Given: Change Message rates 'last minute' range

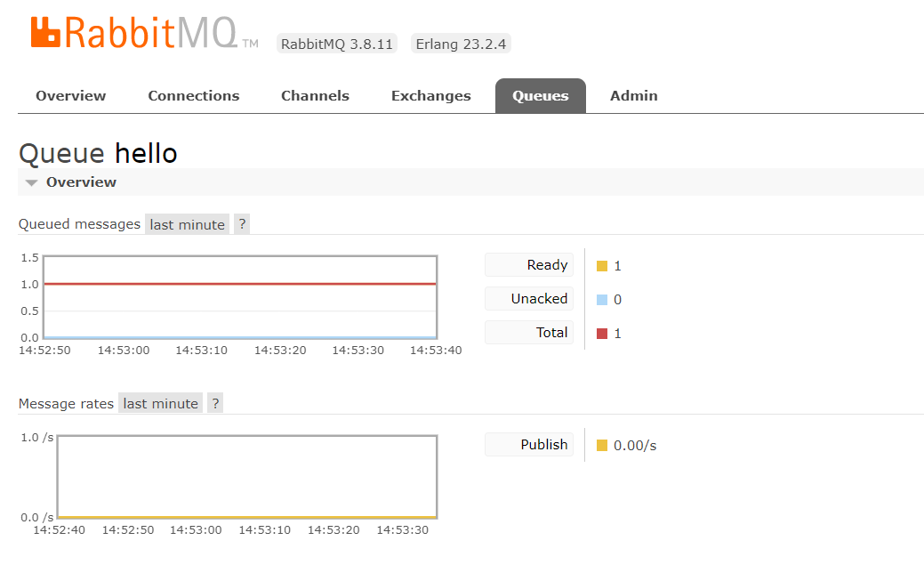Looking at the screenshot, I should [x=160, y=404].
